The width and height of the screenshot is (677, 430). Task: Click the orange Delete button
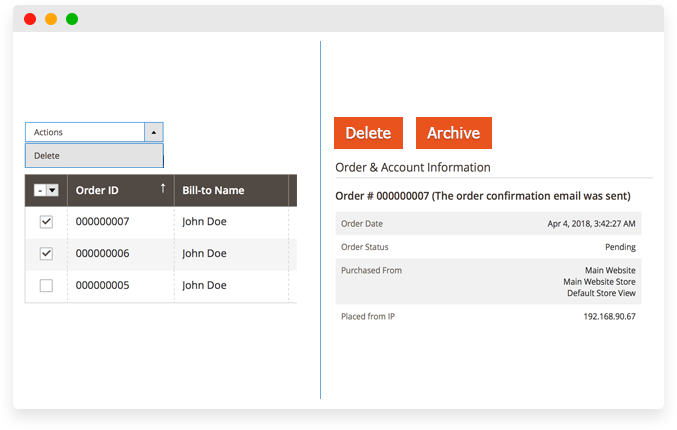[368, 133]
